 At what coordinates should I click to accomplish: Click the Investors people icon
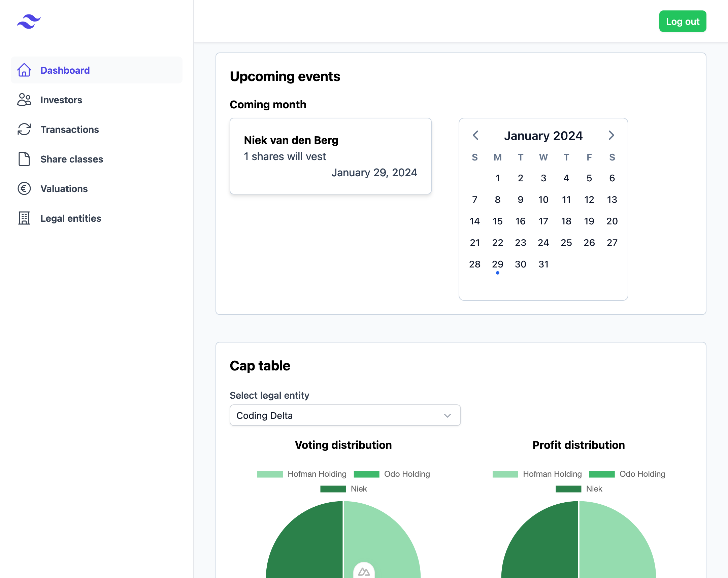click(24, 100)
